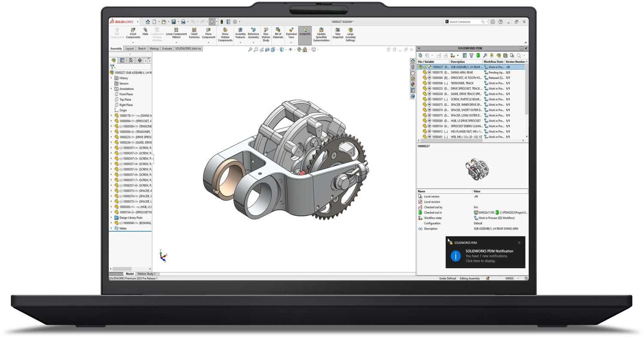Open Bill of Materials tool
The image size is (644, 337).
click(x=278, y=30)
